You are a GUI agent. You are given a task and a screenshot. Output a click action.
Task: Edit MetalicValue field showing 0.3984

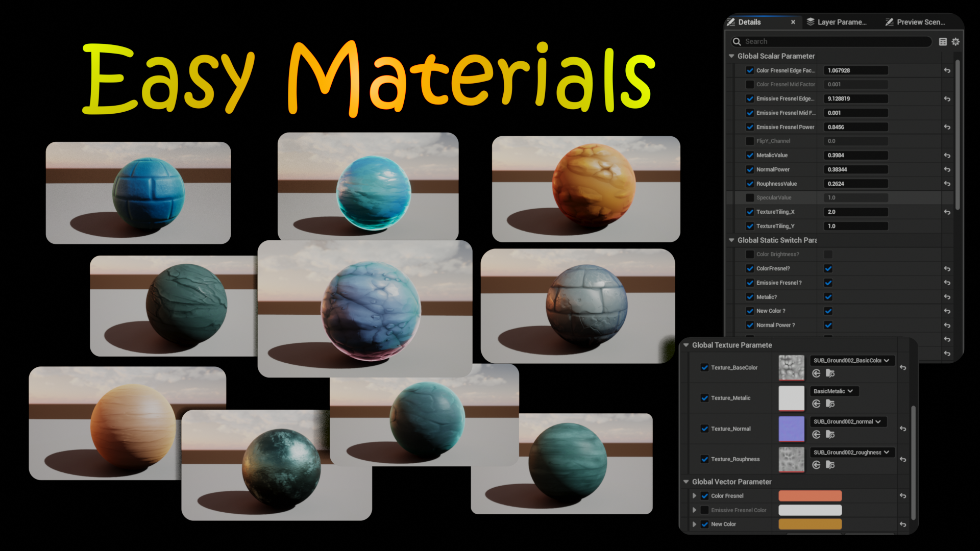click(x=856, y=156)
